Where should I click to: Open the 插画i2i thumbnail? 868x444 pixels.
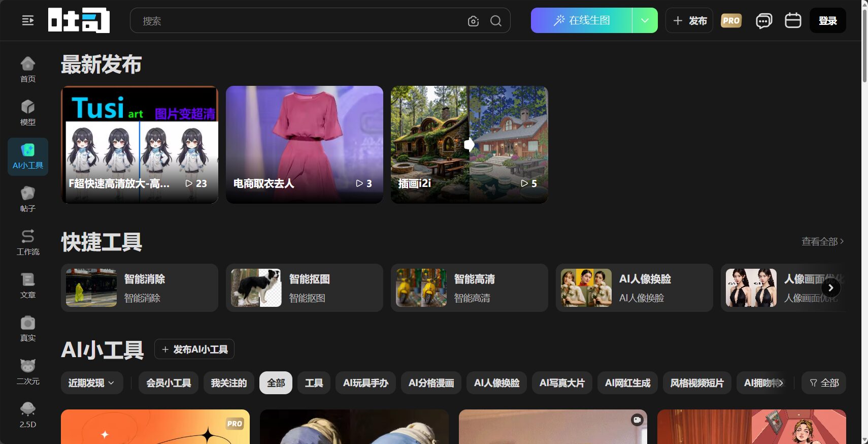(470, 145)
